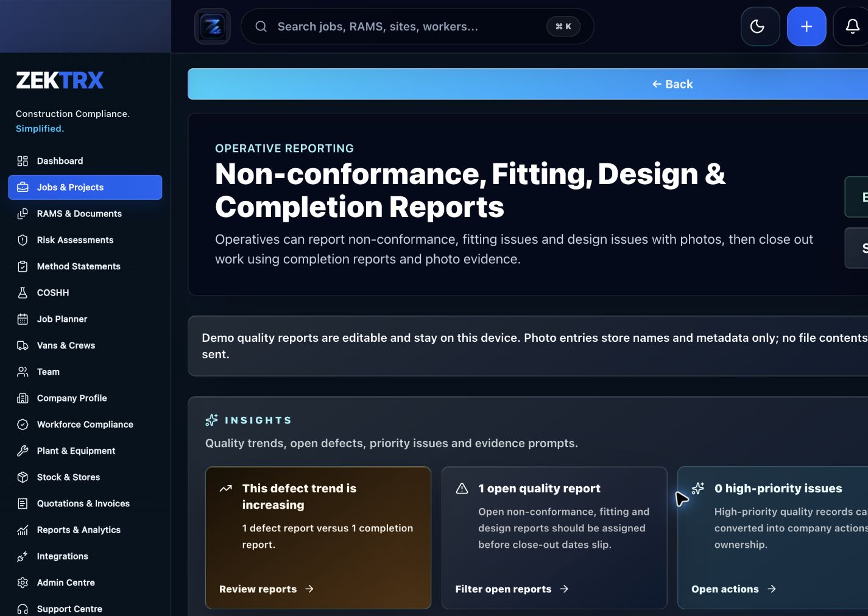
Task: Click the magnifier icon in search bar
Action: 261,26
